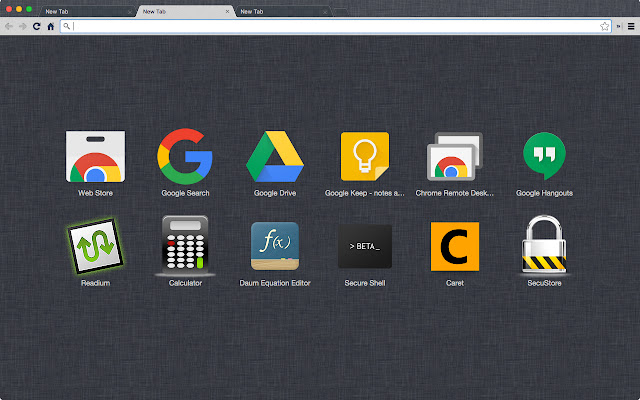Image resolution: width=640 pixels, height=400 pixels.
Task: Open Secure Shell beta app
Action: [x=365, y=246]
